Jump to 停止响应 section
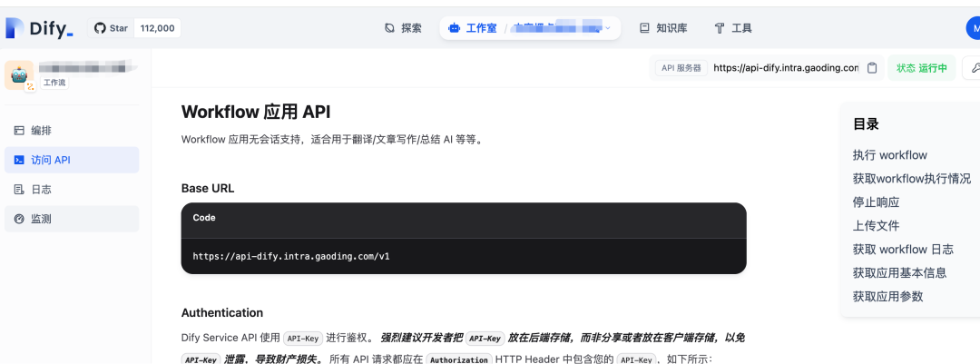Image resolution: width=980 pixels, height=364 pixels. (x=876, y=202)
